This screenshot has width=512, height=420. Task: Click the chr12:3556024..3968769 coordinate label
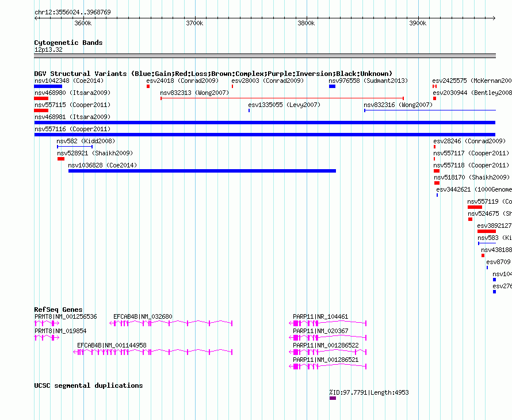tap(72, 12)
